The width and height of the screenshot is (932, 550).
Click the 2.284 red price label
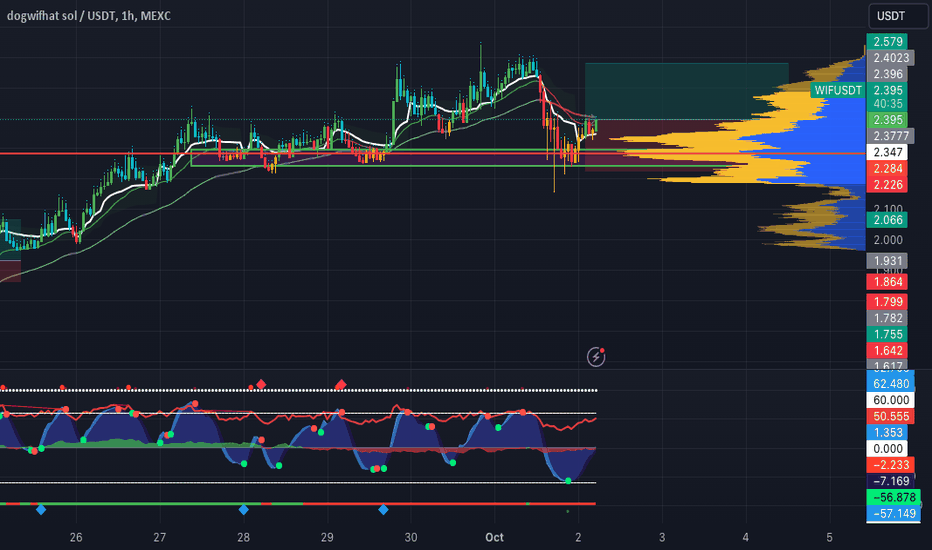pyautogui.click(x=888, y=169)
